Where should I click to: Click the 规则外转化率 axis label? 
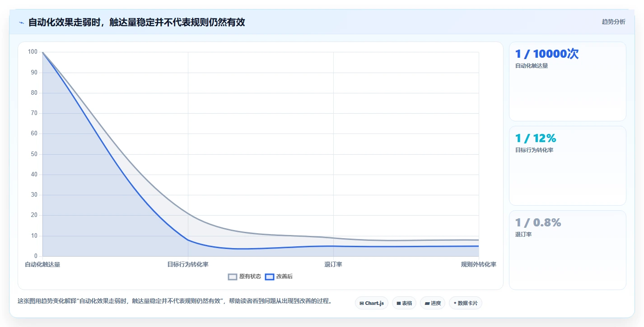point(479,264)
